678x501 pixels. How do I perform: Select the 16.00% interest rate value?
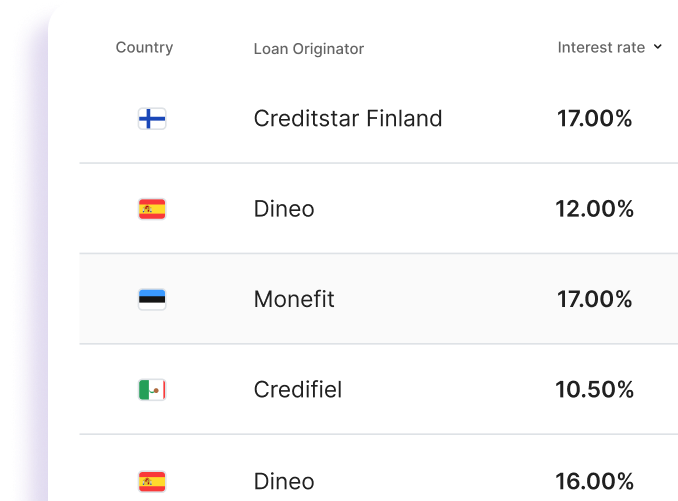coord(595,481)
